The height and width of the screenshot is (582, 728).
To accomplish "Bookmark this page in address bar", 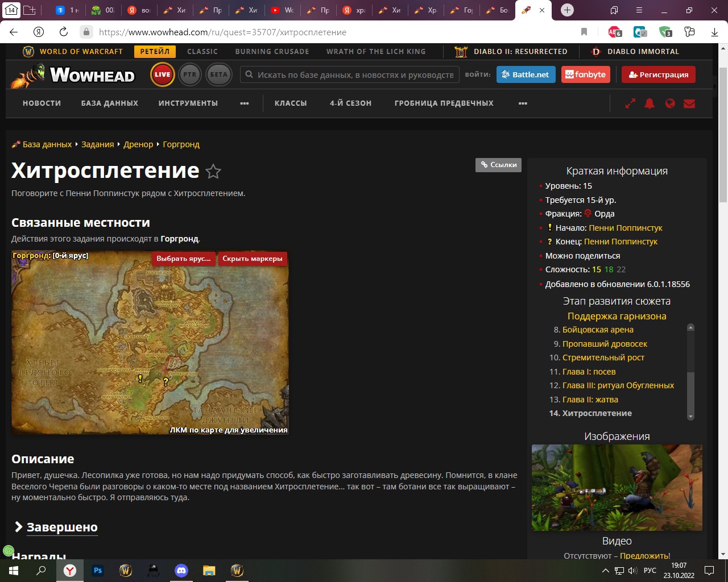I will coord(584,32).
